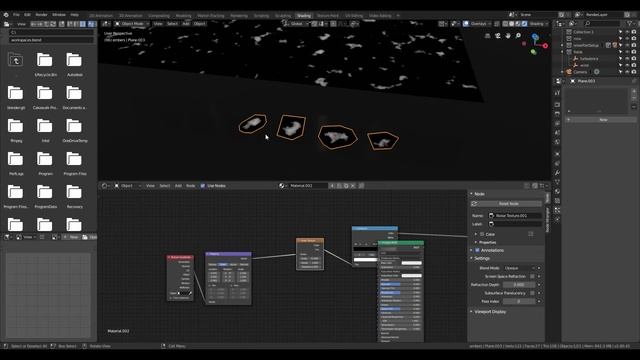Collapse the Settings panel section

pos(471,258)
